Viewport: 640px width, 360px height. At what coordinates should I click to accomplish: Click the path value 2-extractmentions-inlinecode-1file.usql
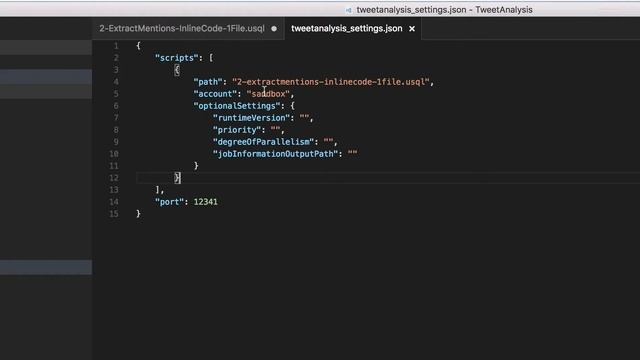(331, 82)
